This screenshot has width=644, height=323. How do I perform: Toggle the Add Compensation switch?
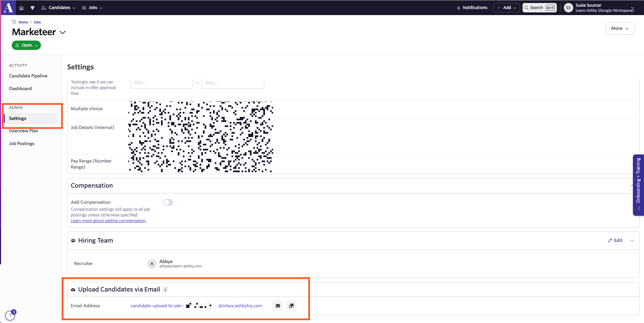[x=168, y=202]
